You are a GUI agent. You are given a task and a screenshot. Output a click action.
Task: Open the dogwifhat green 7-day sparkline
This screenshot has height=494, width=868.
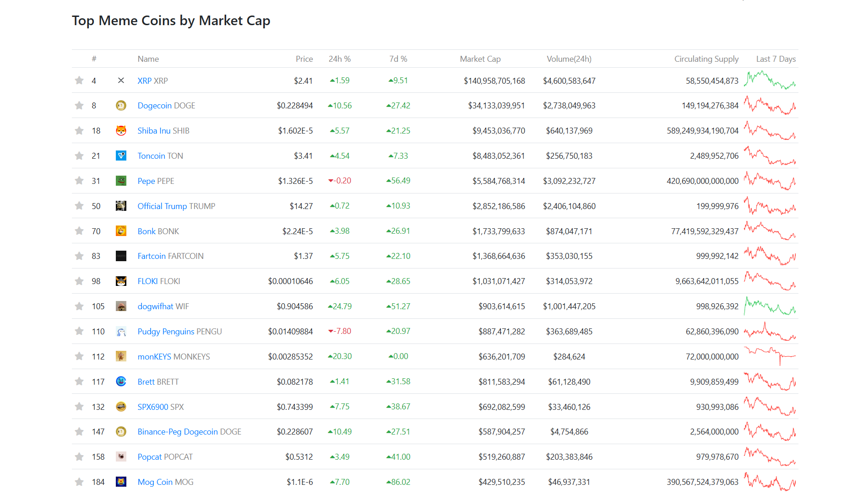pos(770,306)
